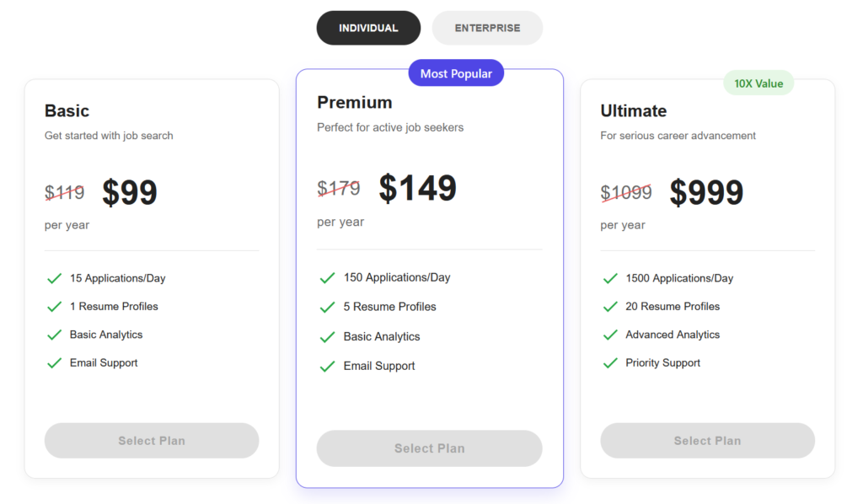Select the INDIVIDUAL tab
863x504 pixels.
pyautogui.click(x=368, y=27)
